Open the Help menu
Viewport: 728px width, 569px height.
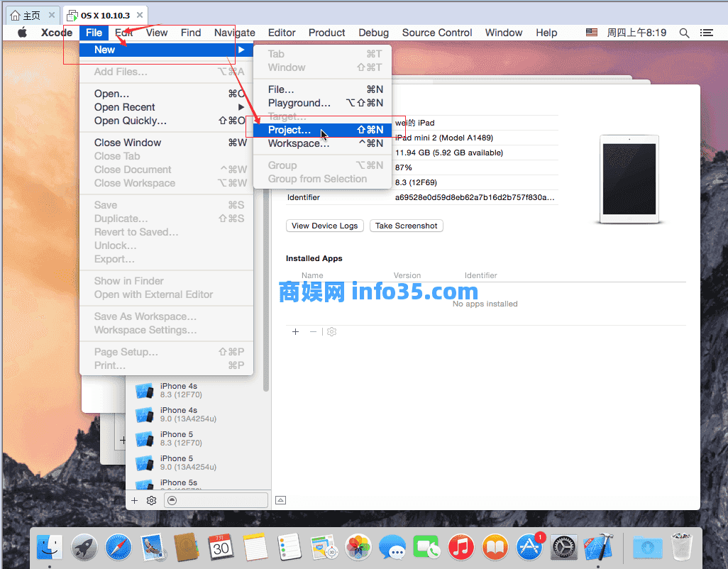(546, 33)
